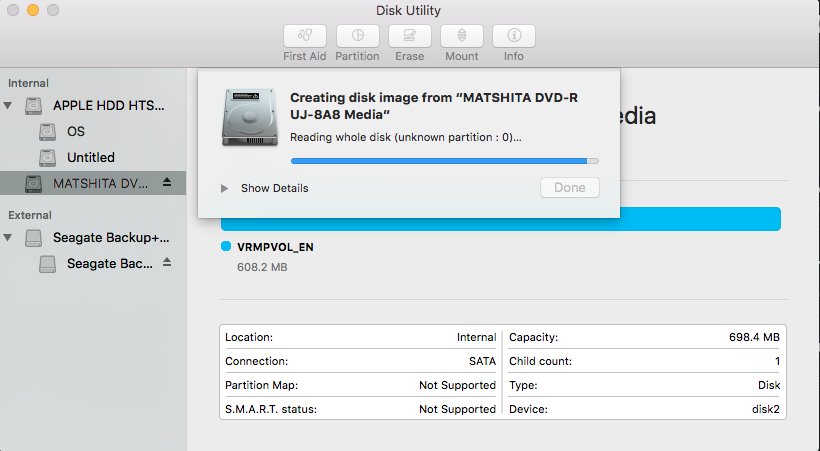Select MATSHITA DVD disk in sidebar
The image size is (820, 451).
pyautogui.click(x=99, y=184)
